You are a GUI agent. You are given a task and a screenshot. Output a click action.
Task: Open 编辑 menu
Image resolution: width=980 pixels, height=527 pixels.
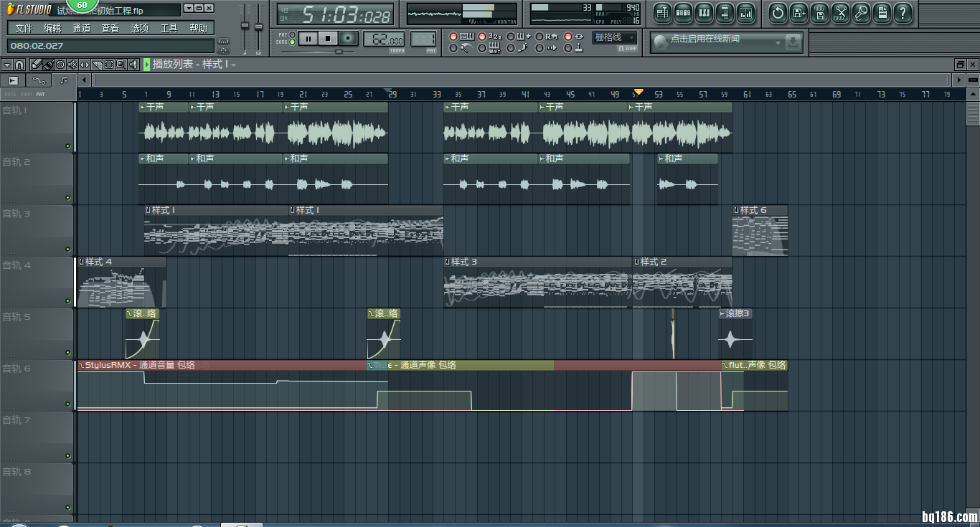[x=52, y=28]
